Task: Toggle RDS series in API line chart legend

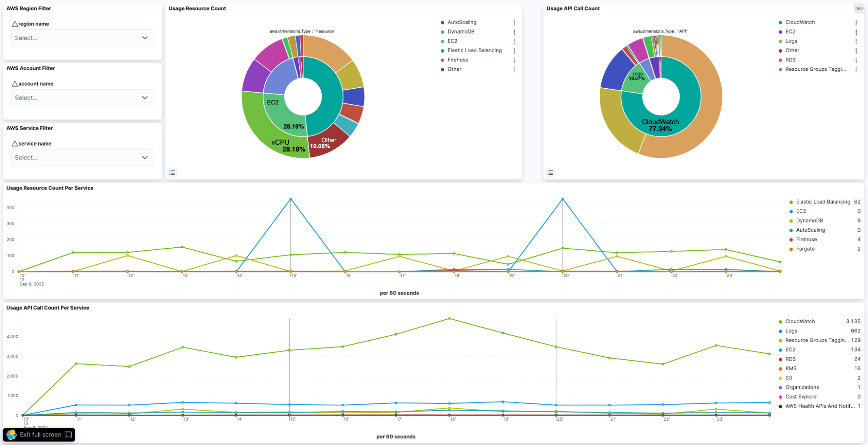Action: pyautogui.click(x=790, y=359)
